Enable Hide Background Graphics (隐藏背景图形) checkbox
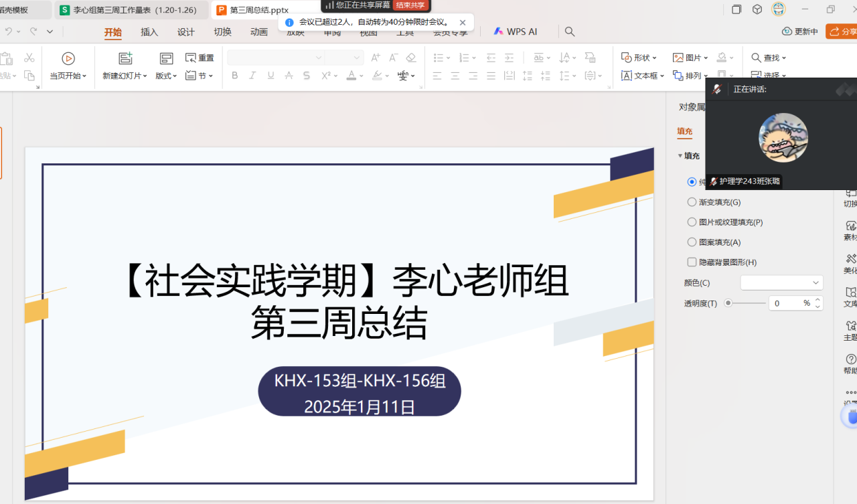Screen dimensions: 857x504 692,262
